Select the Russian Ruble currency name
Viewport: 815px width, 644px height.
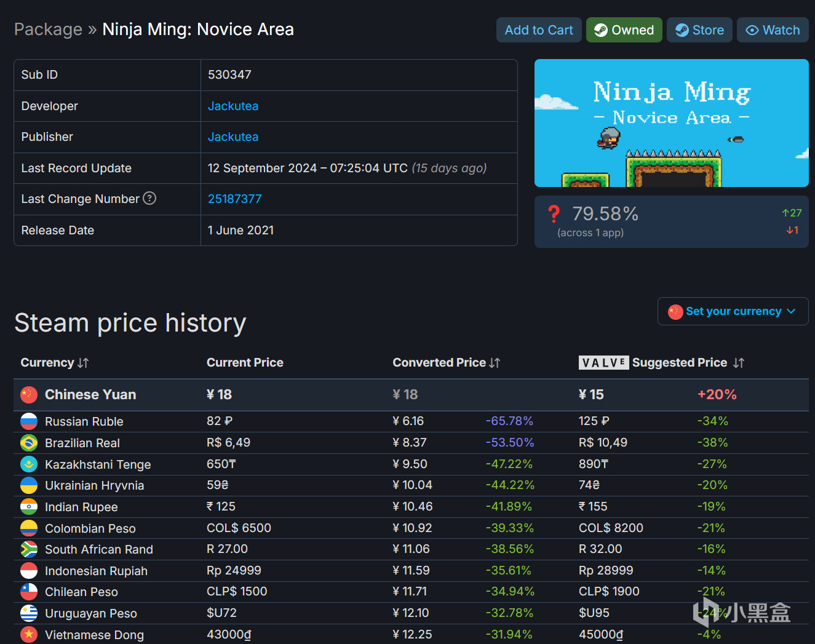(x=84, y=421)
